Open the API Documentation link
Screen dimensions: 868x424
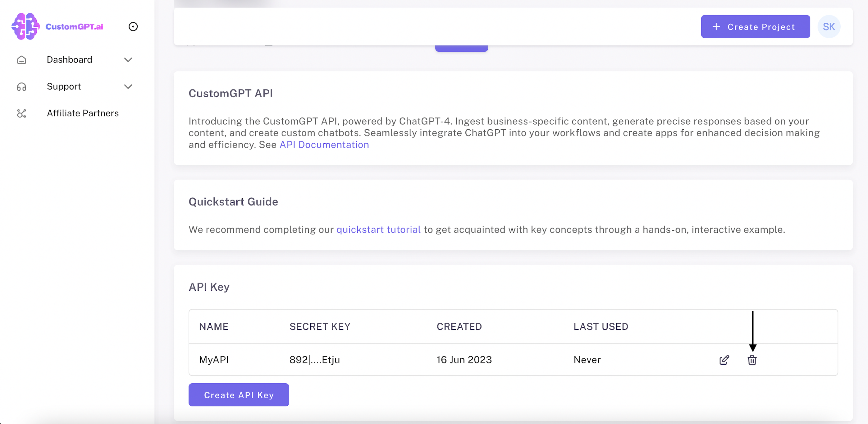point(324,145)
